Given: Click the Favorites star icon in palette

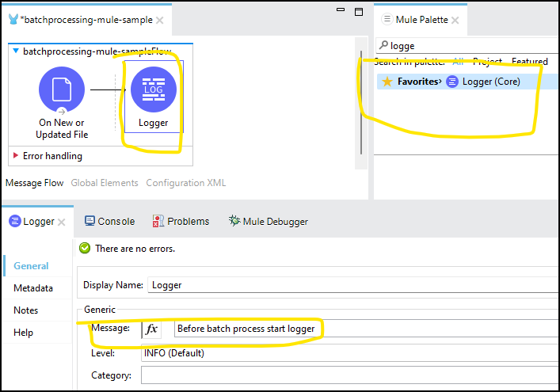Looking at the screenshot, I should [x=387, y=82].
